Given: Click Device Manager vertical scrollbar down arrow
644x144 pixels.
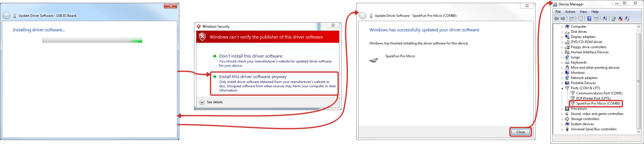Looking at the screenshot, I should pyautogui.click(x=639, y=132).
